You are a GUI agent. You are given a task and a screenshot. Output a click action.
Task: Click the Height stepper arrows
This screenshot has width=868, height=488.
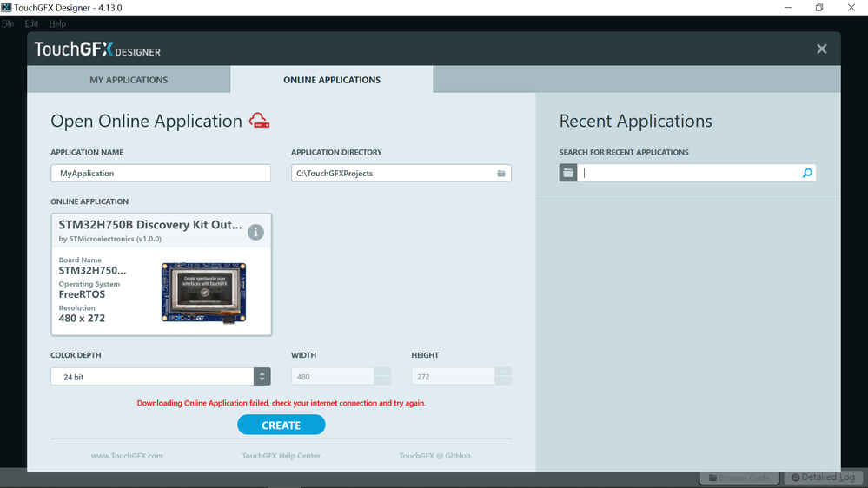point(503,376)
